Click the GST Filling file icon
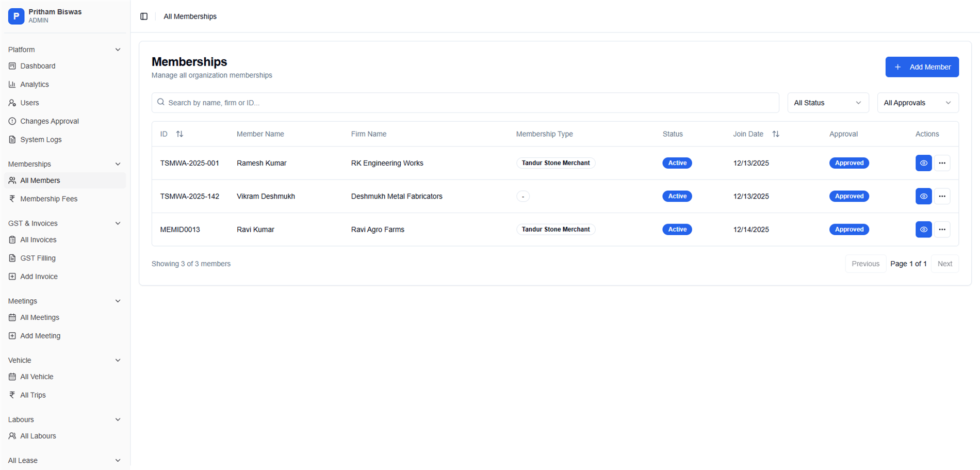 (12, 258)
